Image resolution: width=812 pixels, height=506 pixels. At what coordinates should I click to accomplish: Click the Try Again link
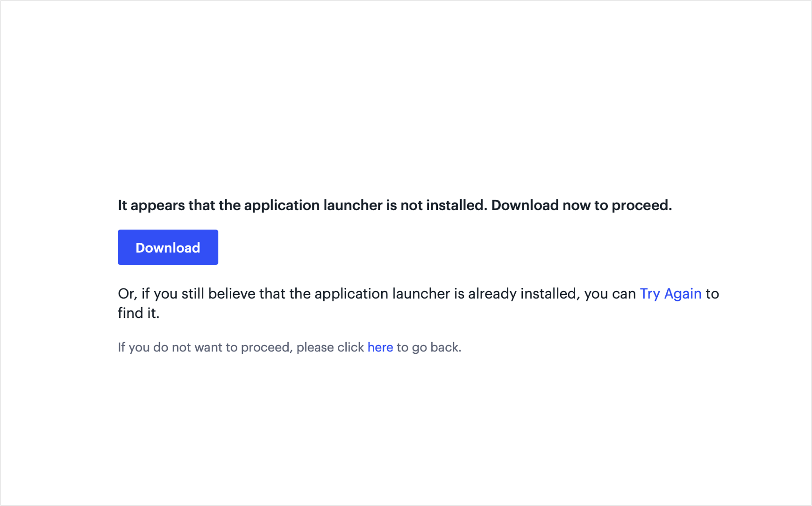[x=670, y=294]
